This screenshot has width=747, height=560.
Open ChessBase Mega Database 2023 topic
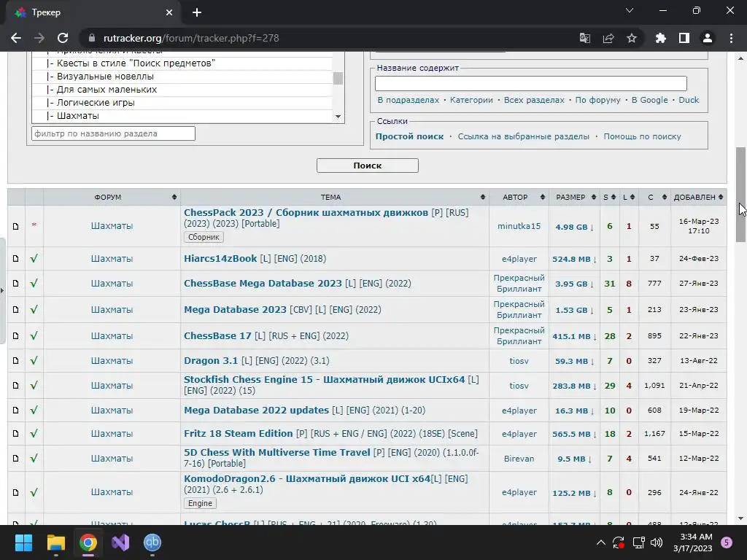[x=263, y=284]
